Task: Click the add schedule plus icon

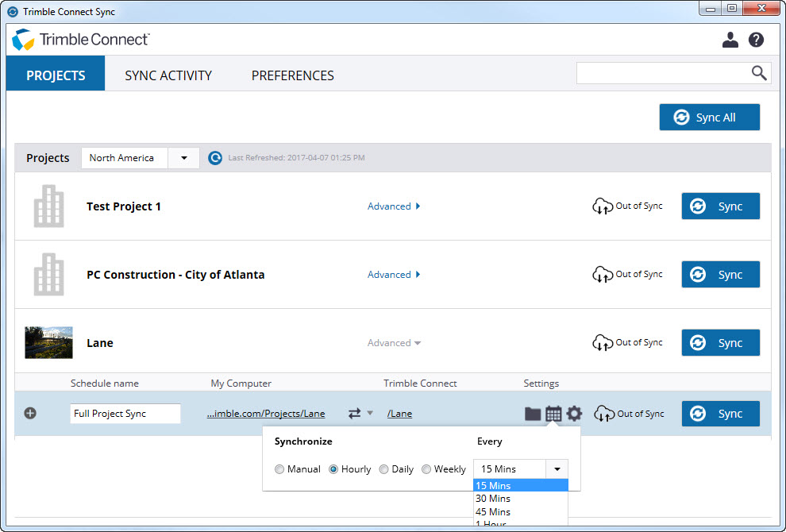Action: [x=30, y=413]
